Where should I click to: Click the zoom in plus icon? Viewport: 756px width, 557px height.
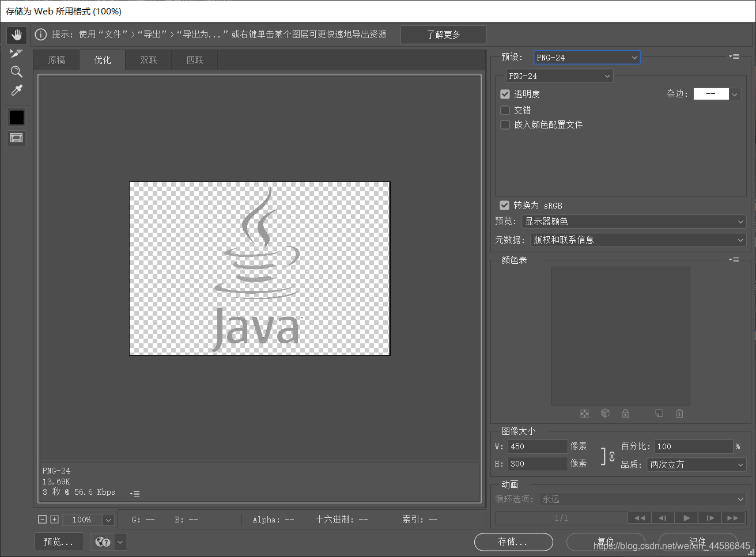coord(54,519)
